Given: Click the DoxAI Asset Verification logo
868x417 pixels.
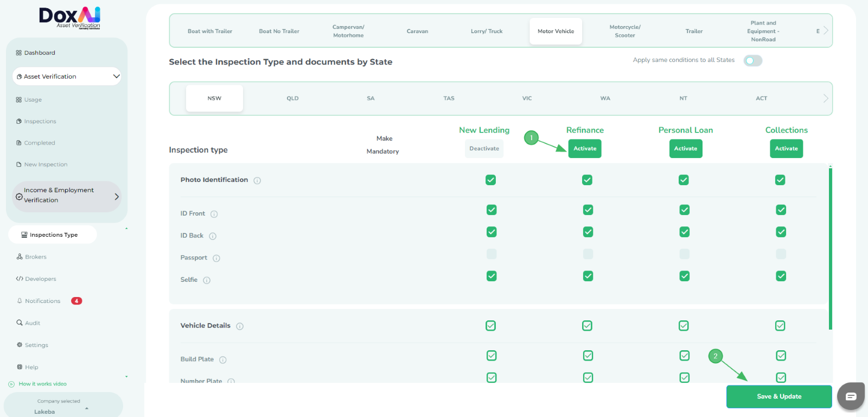Looking at the screenshot, I should pos(69,18).
